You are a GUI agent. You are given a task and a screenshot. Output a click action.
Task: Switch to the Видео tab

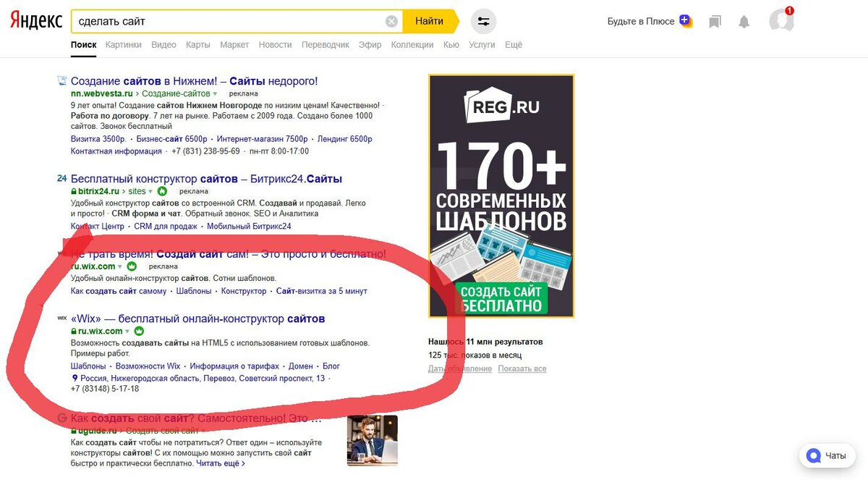click(x=163, y=45)
